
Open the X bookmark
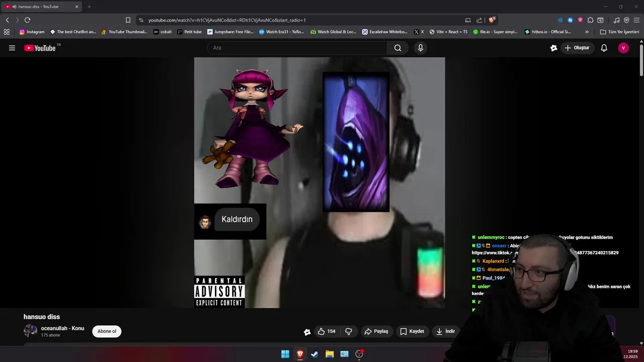pos(419,32)
